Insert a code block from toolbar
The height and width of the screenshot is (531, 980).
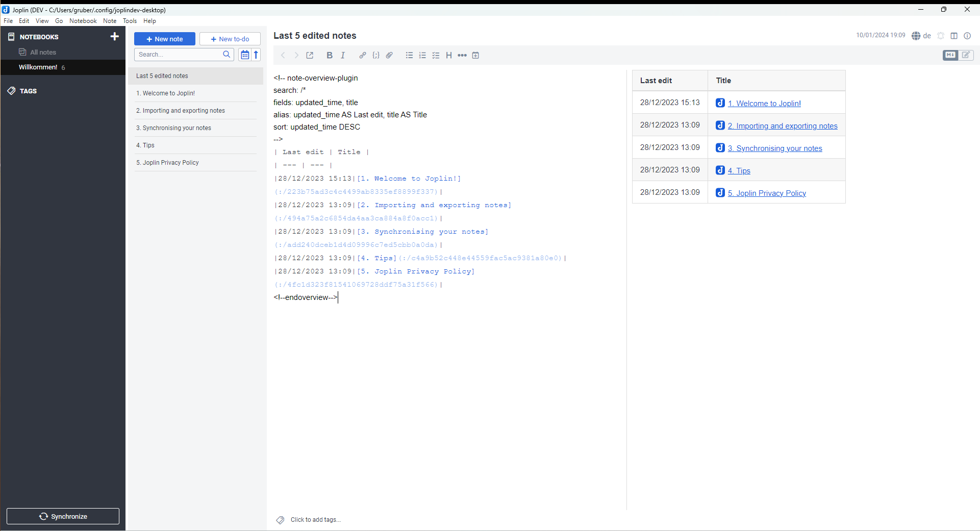[x=376, y=55]
